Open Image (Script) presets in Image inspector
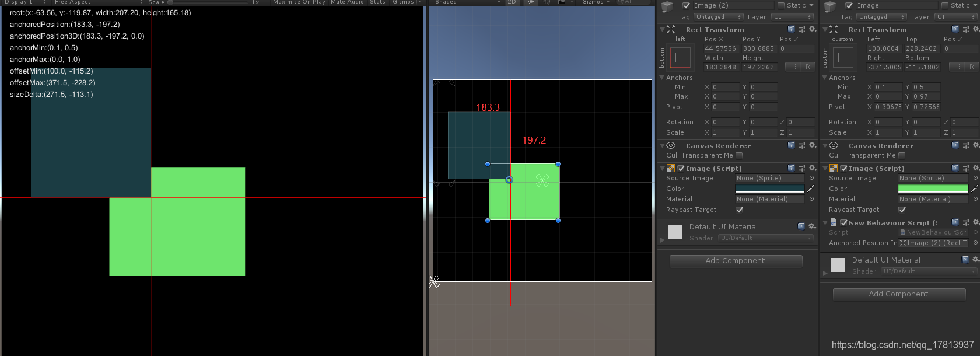 (965, 168)
